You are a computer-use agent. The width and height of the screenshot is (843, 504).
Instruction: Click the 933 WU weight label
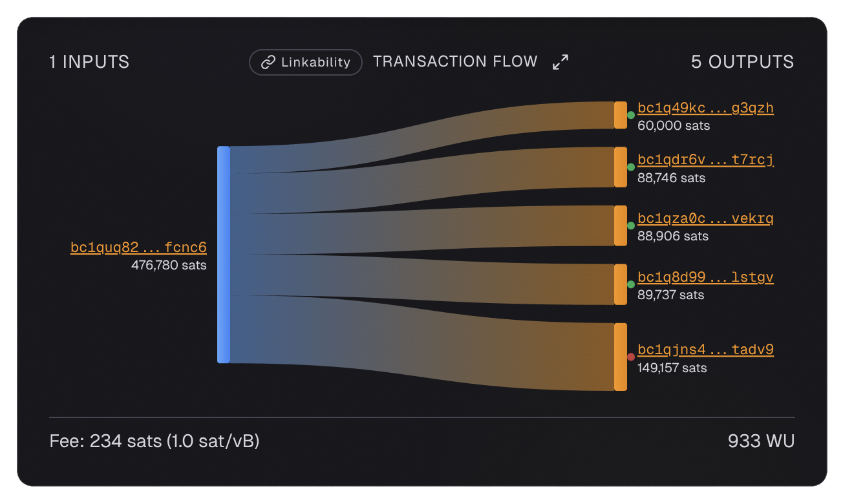(762, 441)
